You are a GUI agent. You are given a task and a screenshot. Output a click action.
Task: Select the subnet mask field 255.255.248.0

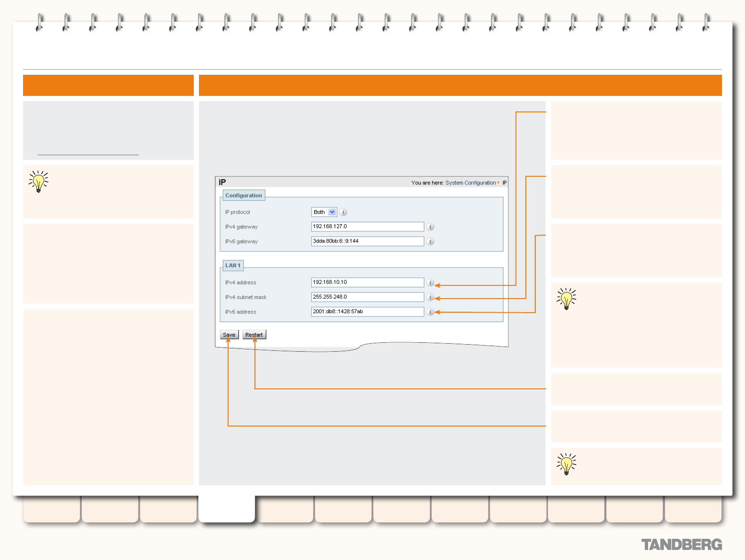[367, 297]
